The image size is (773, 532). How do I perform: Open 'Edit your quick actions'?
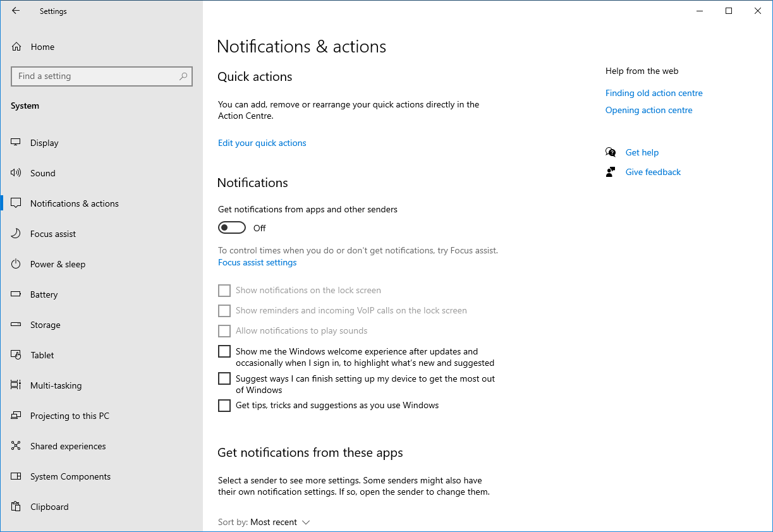click(262, 143)
